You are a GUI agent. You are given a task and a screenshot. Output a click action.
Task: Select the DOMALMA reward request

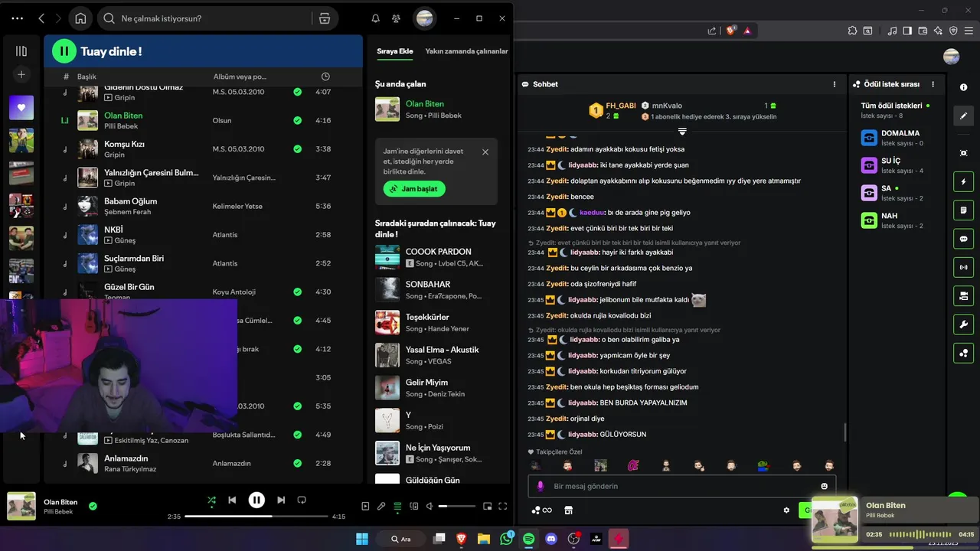coord(896,138)
